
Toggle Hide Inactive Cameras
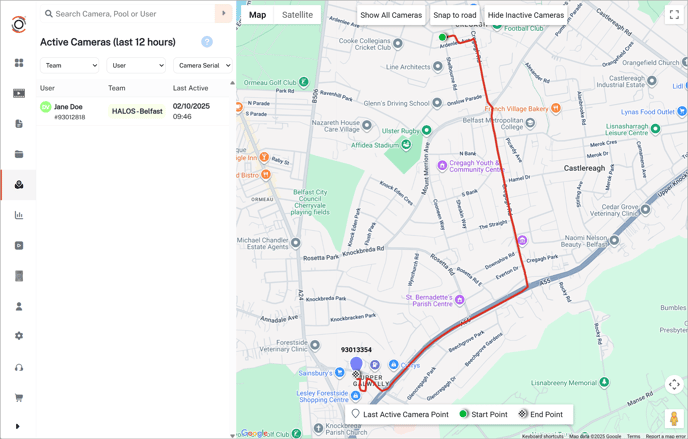(525, 15)
